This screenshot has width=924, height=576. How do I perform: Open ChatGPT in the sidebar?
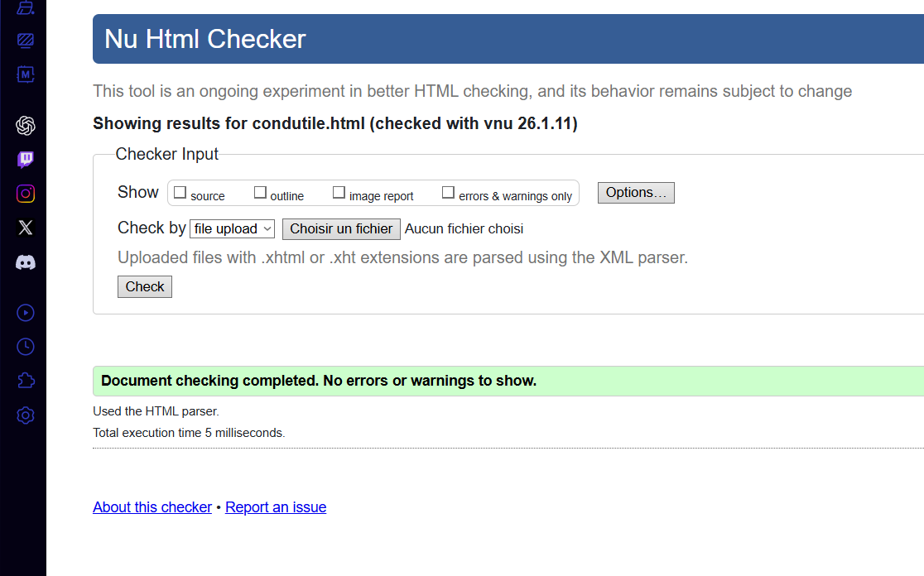pos(26,126)
